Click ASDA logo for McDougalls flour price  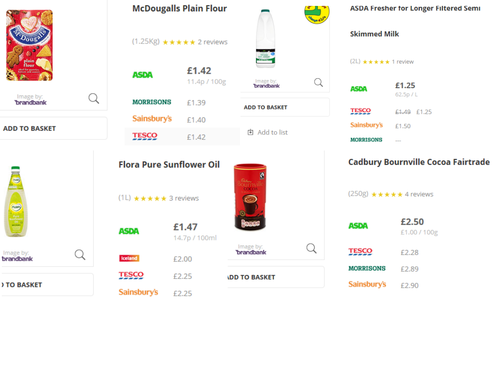(143, 75)
